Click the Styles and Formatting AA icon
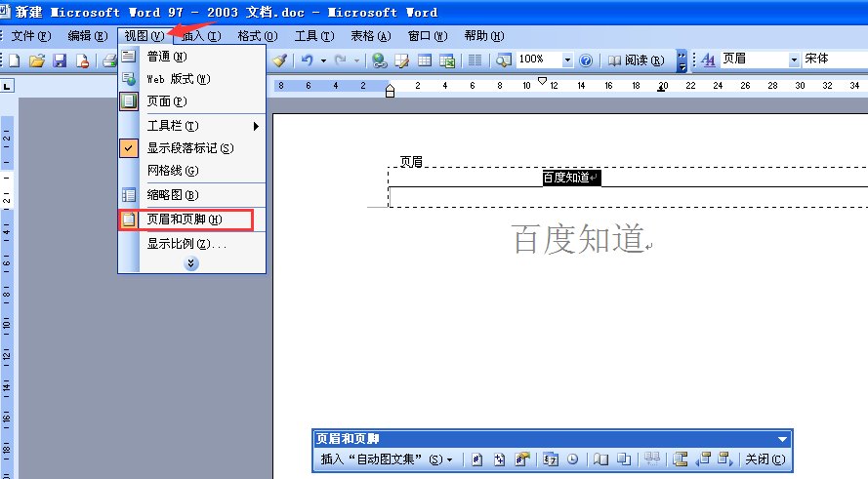The height and width of the screenshot is (479, 868). tap(708, 60)
